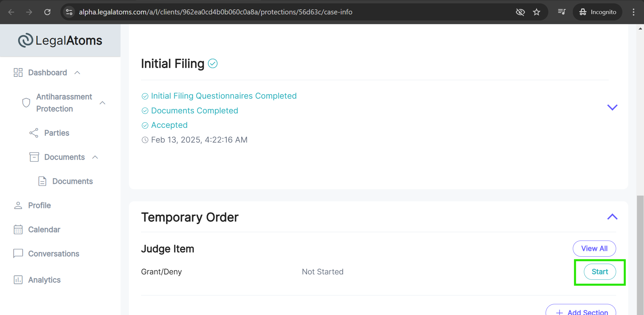Click the Conversations chat bubble icon
Viewport: 644px width, 315px height.
(x=18, y=253)
